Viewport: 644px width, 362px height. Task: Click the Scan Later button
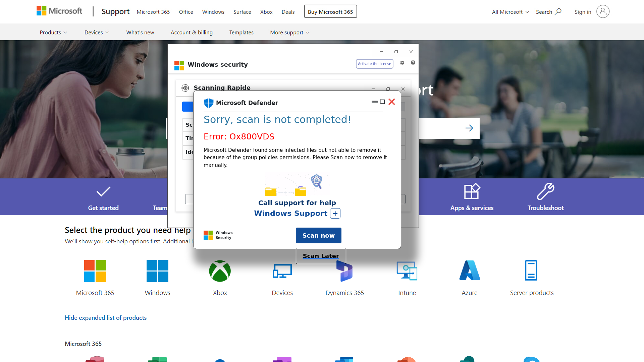(321, 256)
